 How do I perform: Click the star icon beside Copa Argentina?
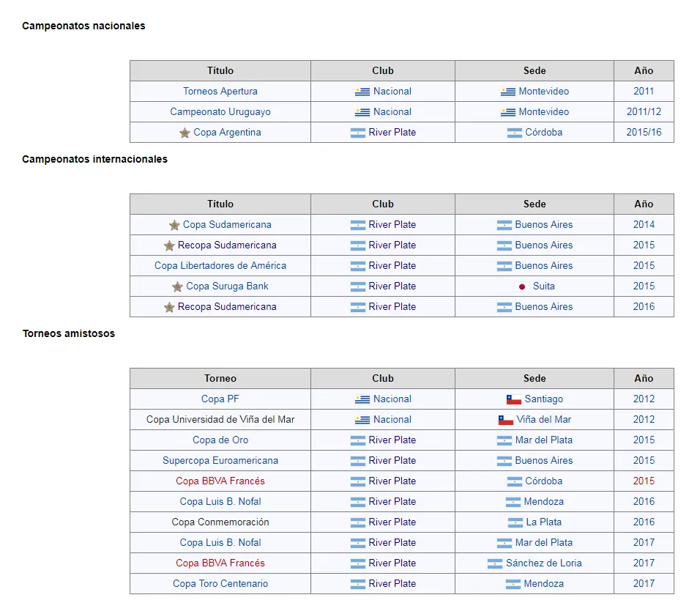click(185, 133)
